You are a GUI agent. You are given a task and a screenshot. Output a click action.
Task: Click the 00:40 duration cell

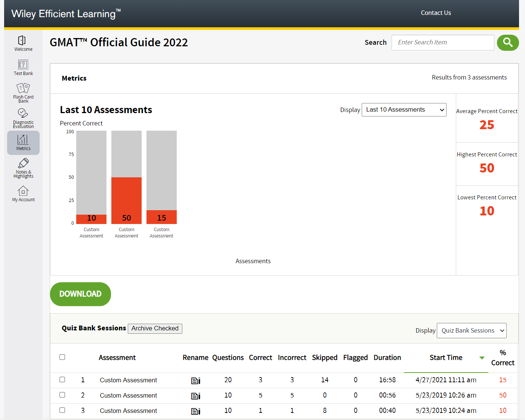pyautogui.click(x=387, y=411)
